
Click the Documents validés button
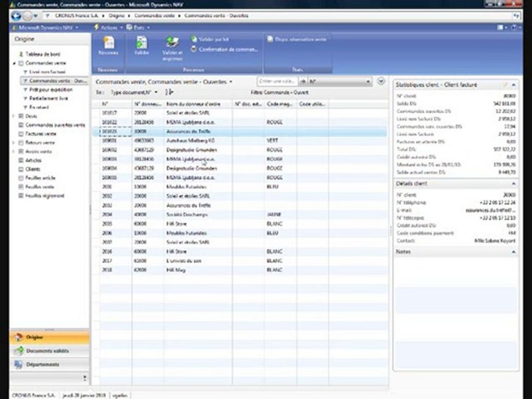(49, 351)
